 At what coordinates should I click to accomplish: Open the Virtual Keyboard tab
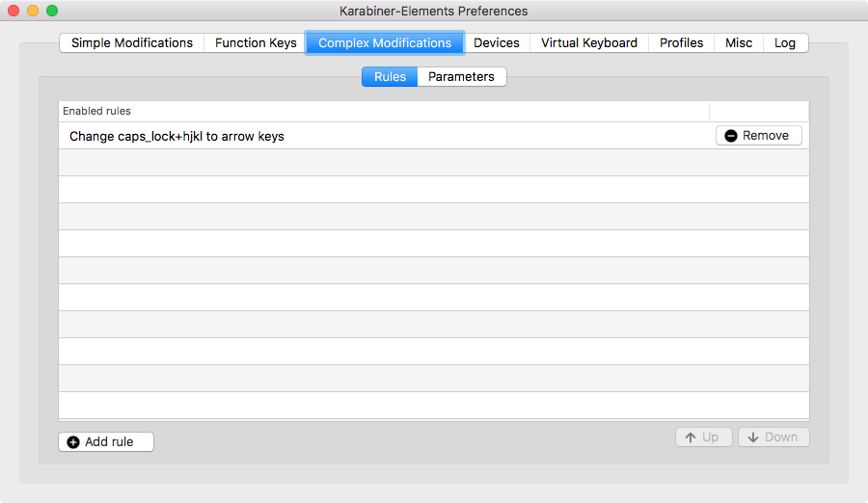(588, 42)
